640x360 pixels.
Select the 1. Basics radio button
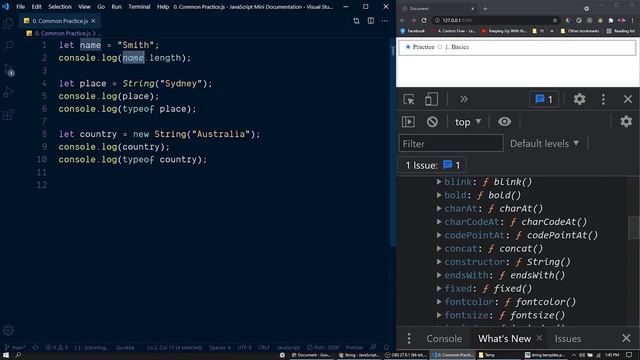(440, 47)
